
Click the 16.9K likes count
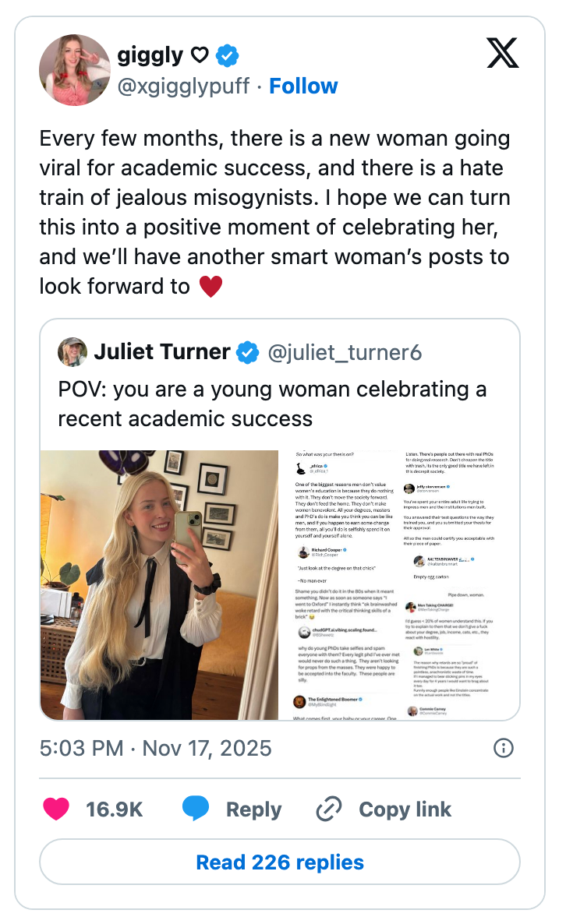tap(115, 809)
